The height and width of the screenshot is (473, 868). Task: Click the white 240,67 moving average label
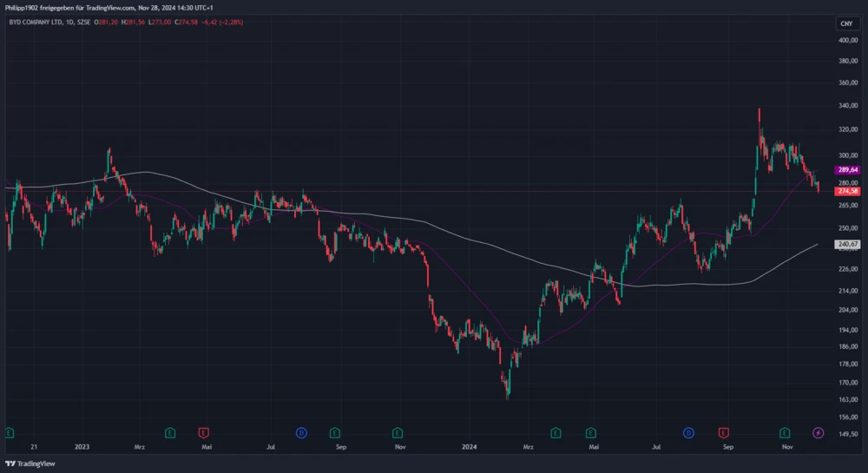pyautogui.click(x=847, y=245)
